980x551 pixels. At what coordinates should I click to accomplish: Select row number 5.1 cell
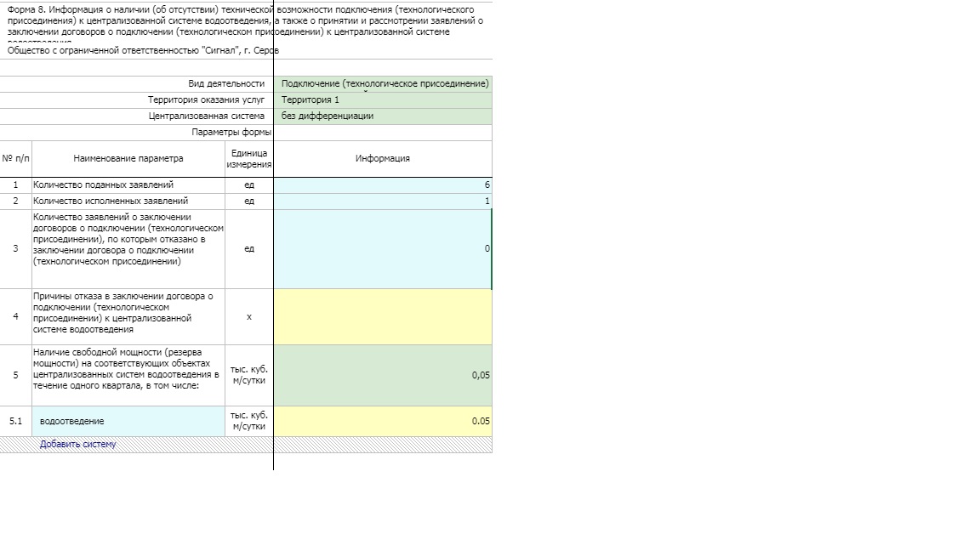[x=15, y=421]
